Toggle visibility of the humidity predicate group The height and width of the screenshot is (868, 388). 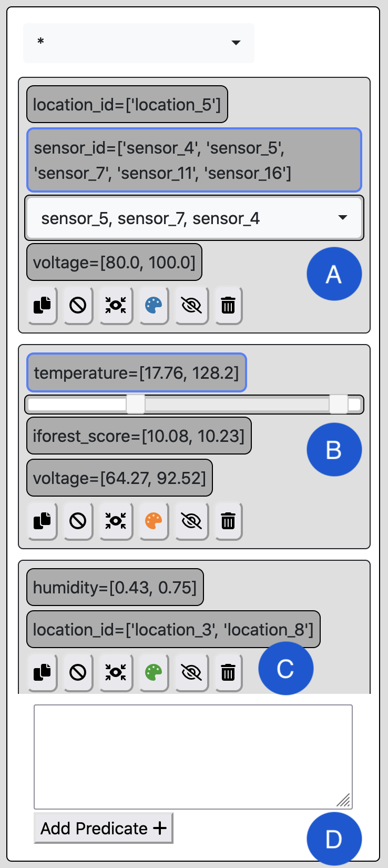click(191, 672)
